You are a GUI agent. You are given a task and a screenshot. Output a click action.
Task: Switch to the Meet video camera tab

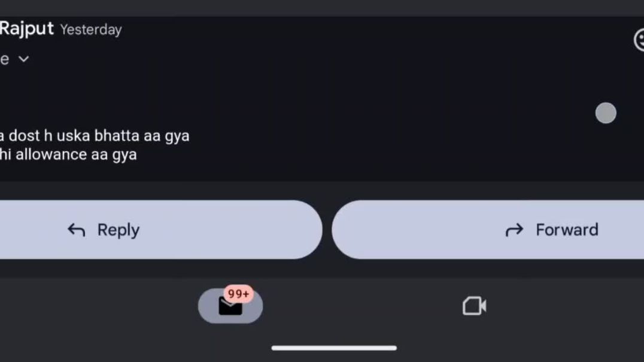[474, 306]
